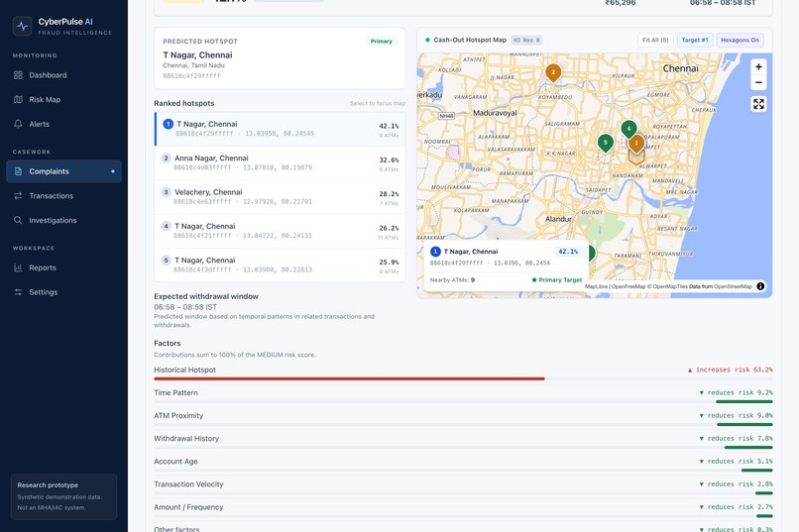Open Reports page

pos(63,267)
